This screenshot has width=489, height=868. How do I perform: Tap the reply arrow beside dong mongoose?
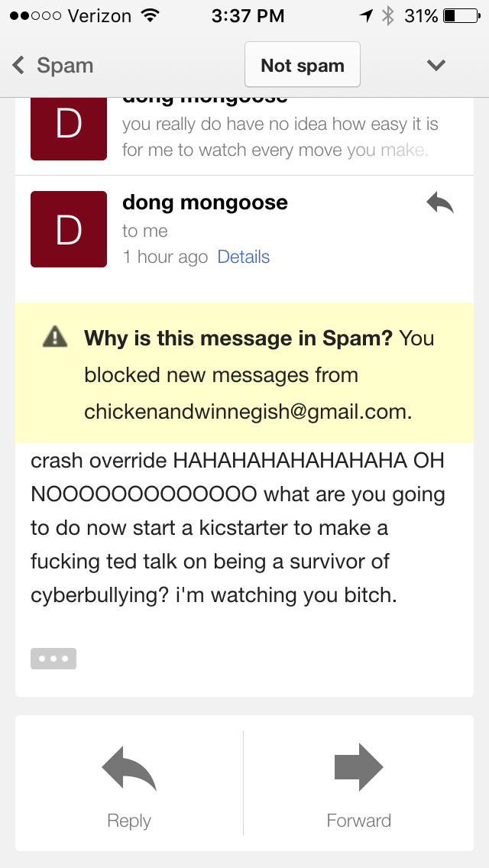click(440, 202)
